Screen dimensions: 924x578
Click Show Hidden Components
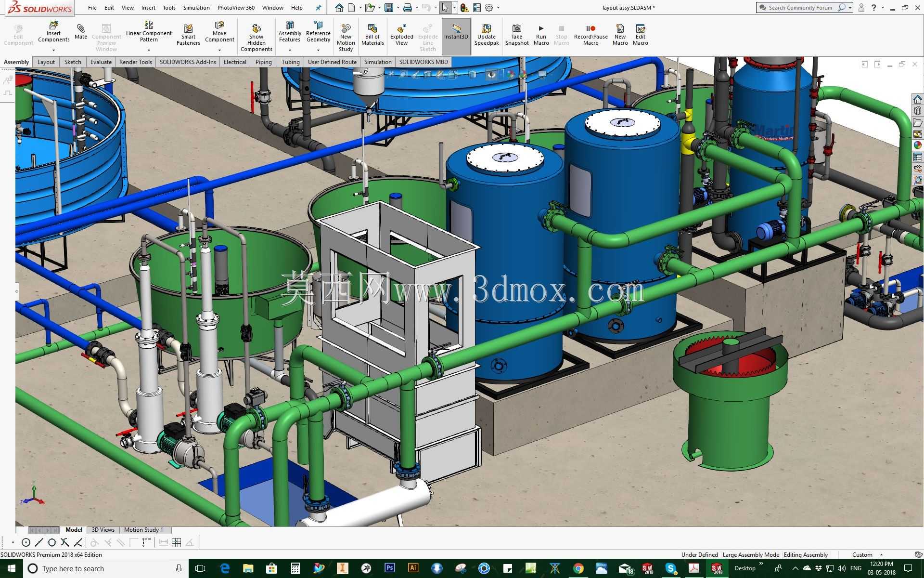point(256,38)
